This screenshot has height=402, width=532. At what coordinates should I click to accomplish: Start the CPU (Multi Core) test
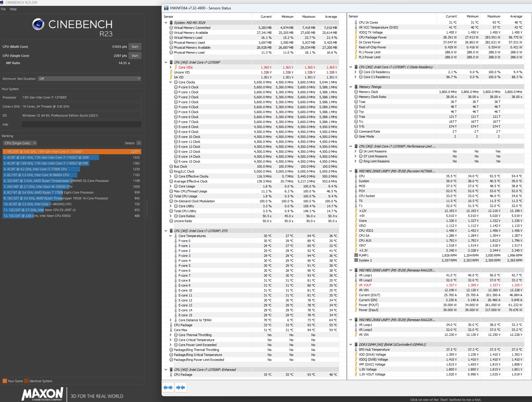click(135, 47)
